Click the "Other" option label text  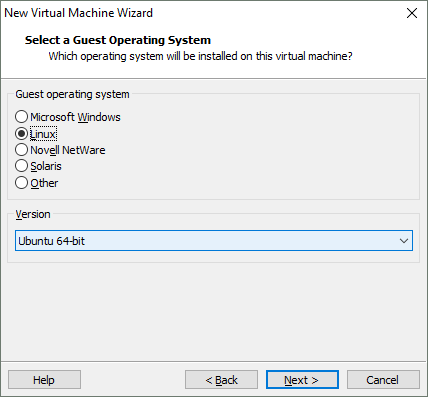[x=44, y=183]
